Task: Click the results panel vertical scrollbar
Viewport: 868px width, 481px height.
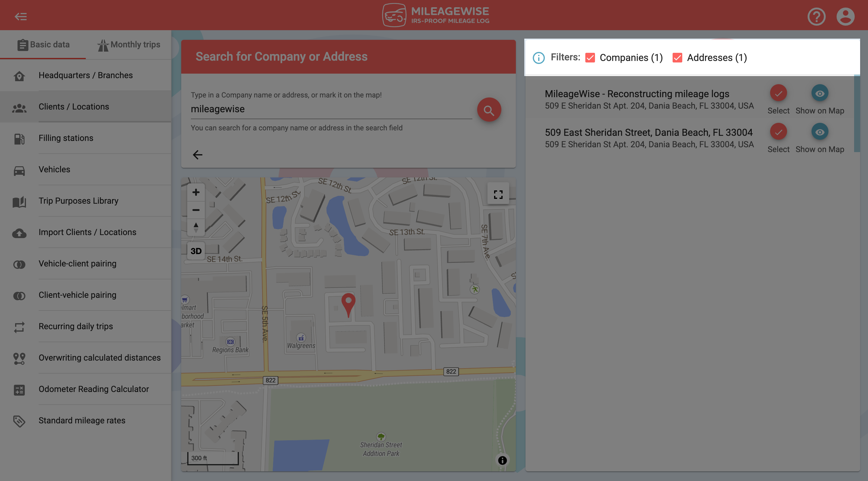Action: pos(857,114)
